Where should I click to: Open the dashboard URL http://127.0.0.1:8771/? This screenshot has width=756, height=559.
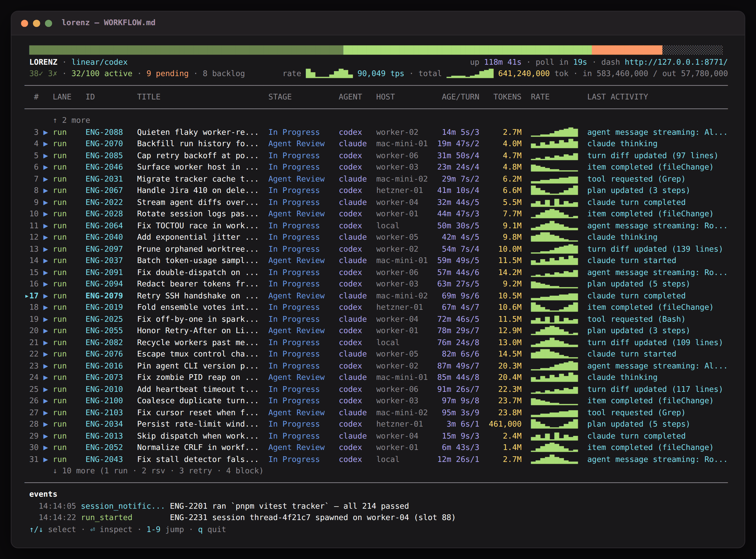coord(675,62)
